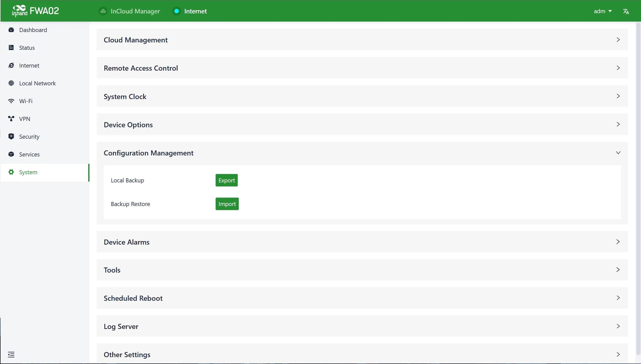Image resolution: width=641 pixels, height=364 pixels.
Task: Select the System menu item
Action: click(45, 172)
